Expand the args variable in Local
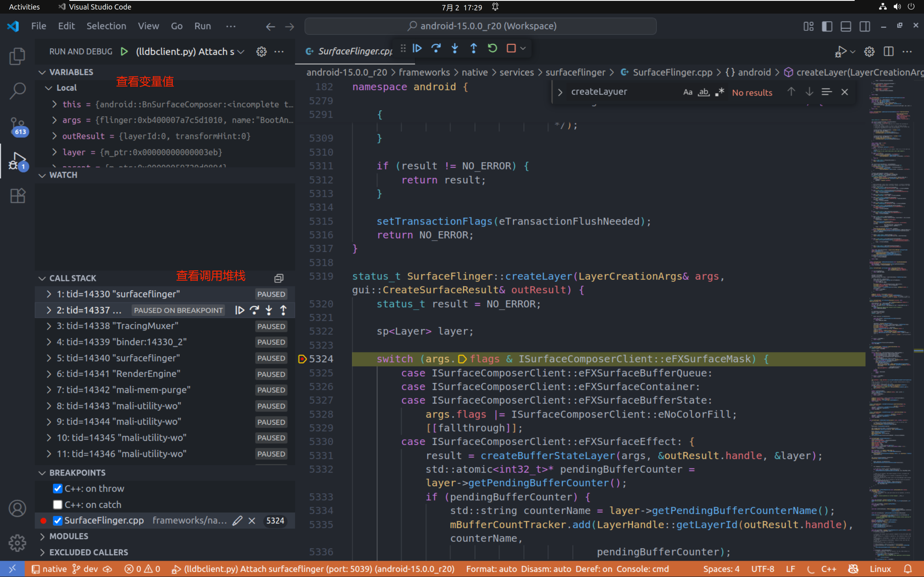The height and width of the screenshot is (577, 924). coord(55,120)
